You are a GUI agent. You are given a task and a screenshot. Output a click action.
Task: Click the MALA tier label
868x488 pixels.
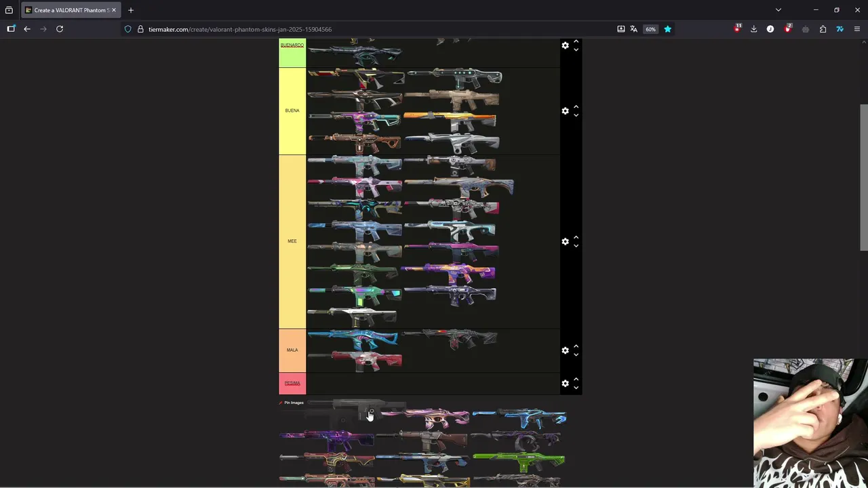[292, 350]
